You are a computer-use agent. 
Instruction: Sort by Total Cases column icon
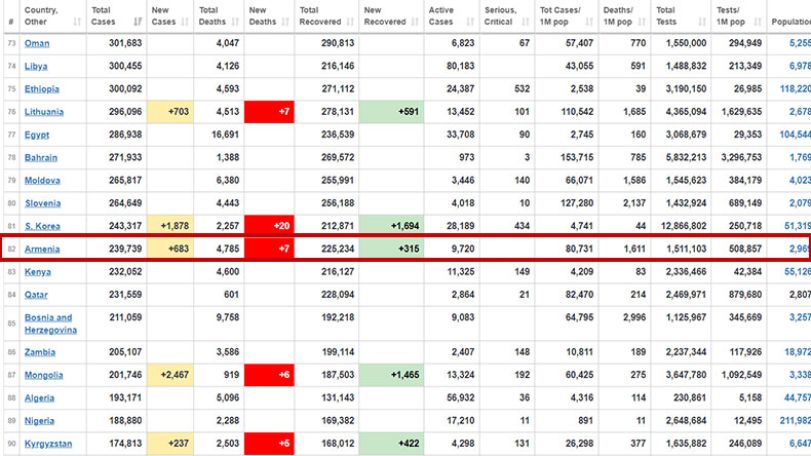138,22
